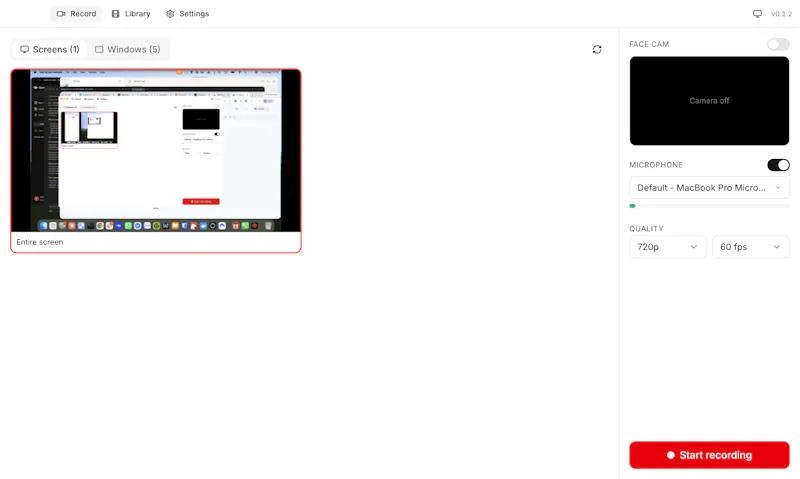The width and height of the screenshot is (800, 479).
Task: Open the Settings tab
Action: click(187, 14)
